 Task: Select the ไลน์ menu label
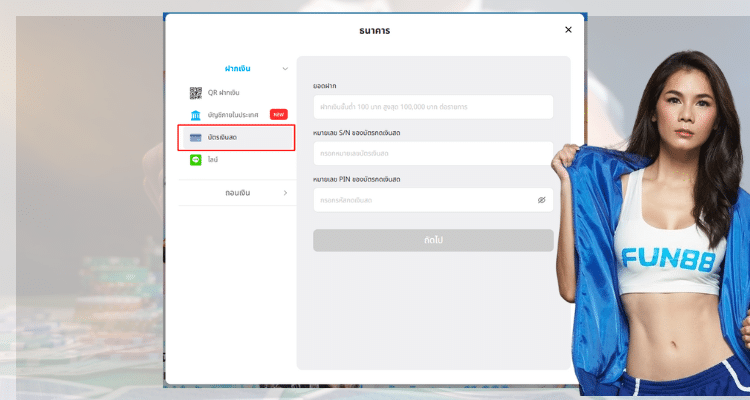click(214, 160)
